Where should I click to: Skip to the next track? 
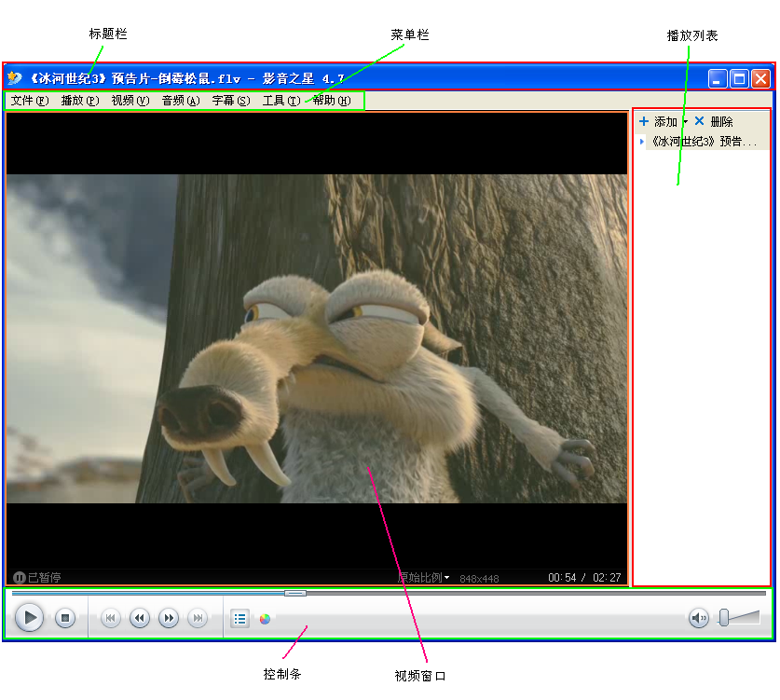(x=198, y=618)
